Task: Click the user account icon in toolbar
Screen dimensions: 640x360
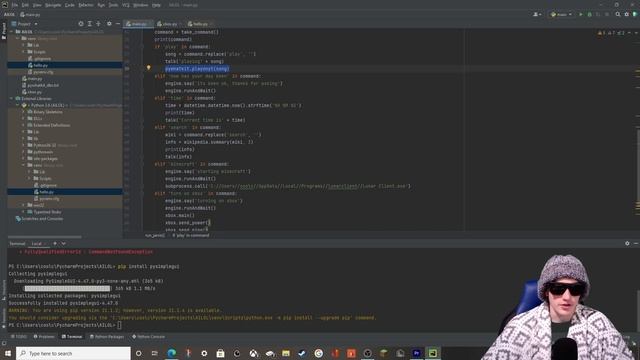Action: [537, 14]
